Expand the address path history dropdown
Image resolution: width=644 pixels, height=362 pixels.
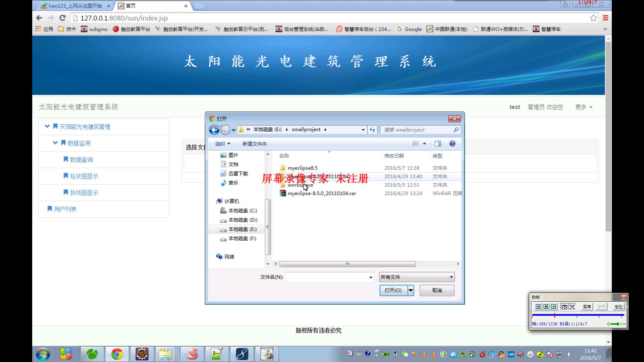pos(363,130)
